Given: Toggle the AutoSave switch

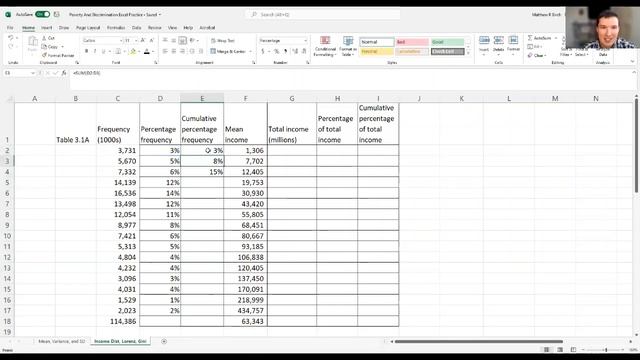Looking at the screenshot, I should [x=42, y=14].
